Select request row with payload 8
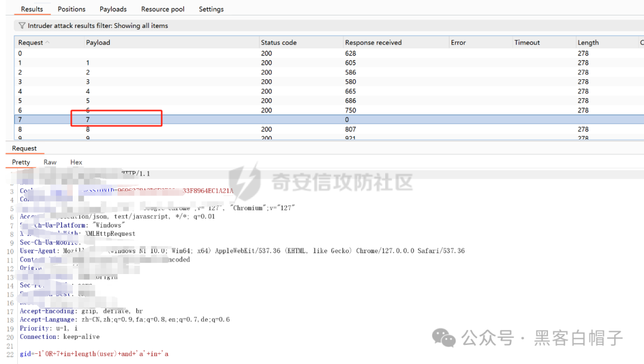Screen dimensions: 644x364 coord(329,129)
